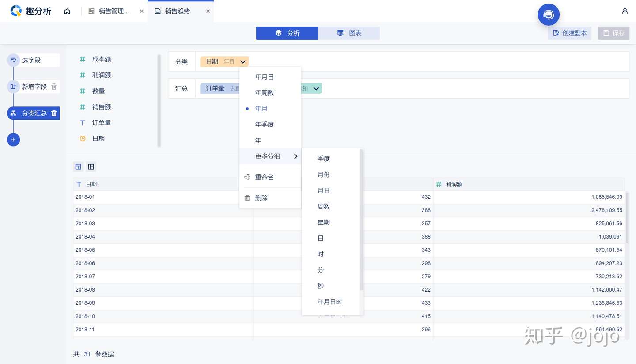Click 删除 in the menu
The height and width of the screenshot is (364, 636).
point(270,198)
